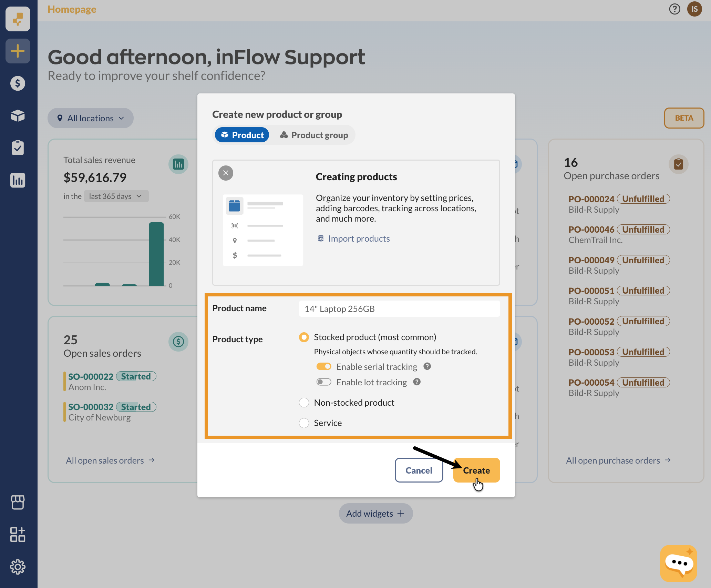Click the plus create-new sidebar button

pos(18,51)
